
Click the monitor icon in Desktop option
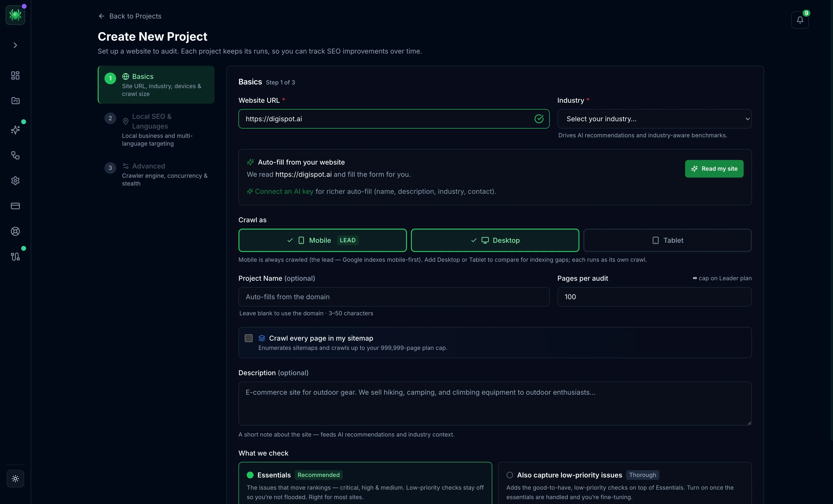[485, 240]
